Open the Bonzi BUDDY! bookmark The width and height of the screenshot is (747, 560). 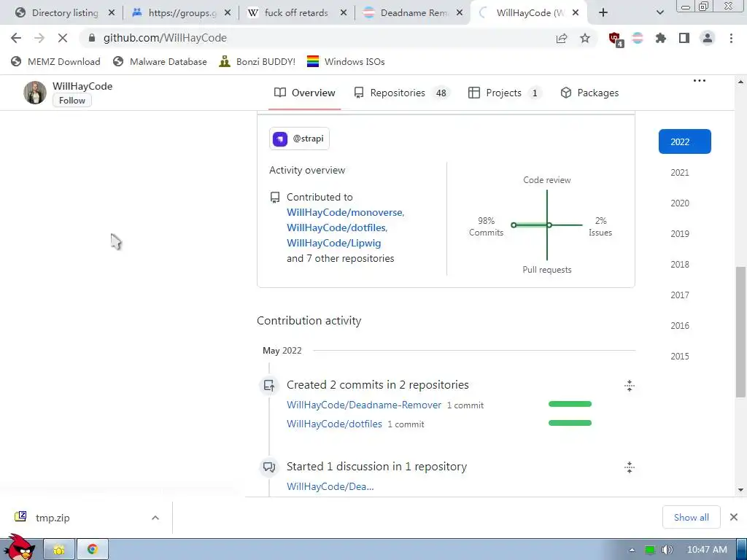(258, 61)
